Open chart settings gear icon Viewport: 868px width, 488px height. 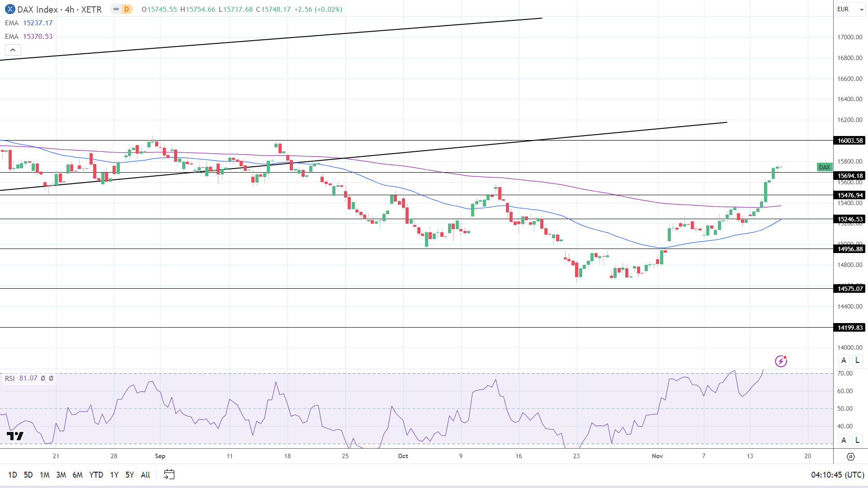[x=850, y=456]
